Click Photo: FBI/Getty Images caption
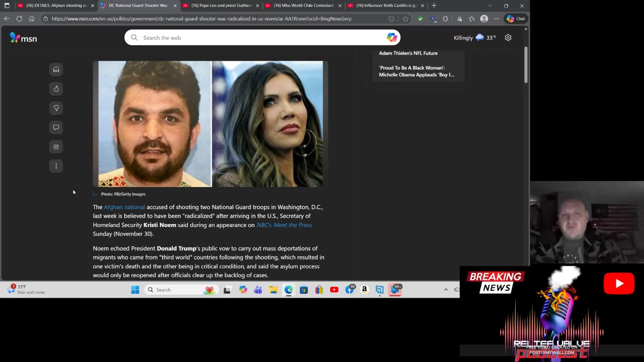The image size is (644, 362). pyautogui.click(x=123, y=194)
